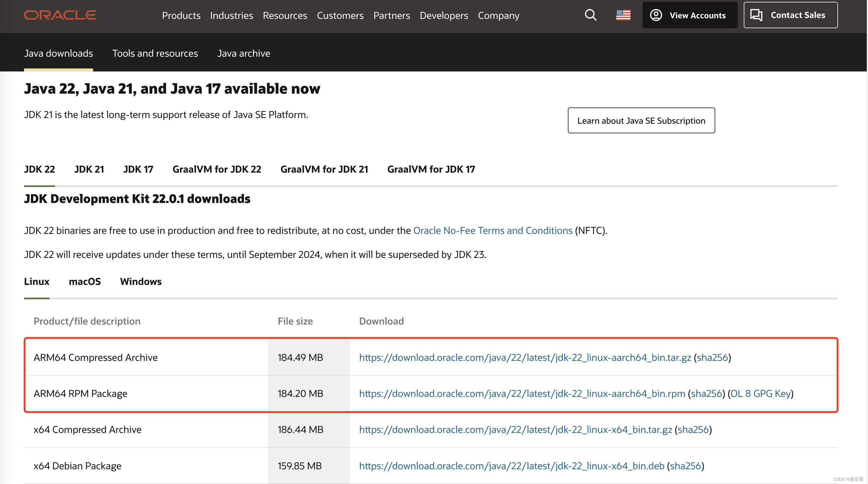Select the Java downloads tab

pos(58,53)
